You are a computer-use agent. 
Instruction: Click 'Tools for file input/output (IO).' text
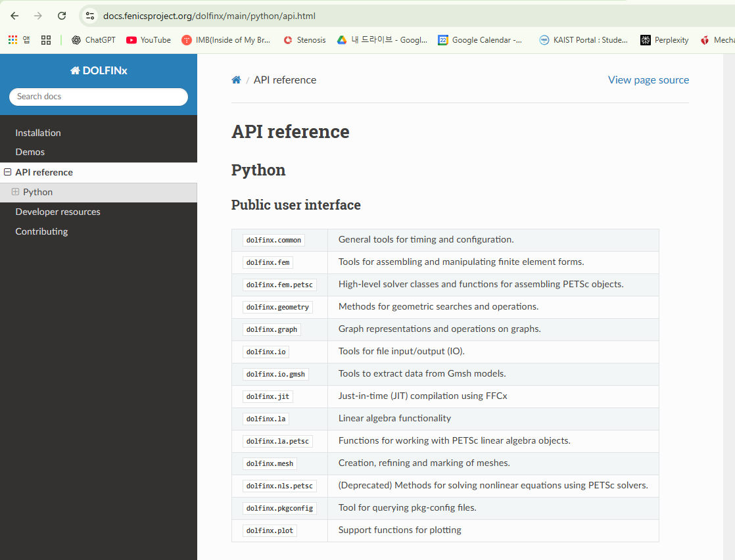pyautogui.click(x=402, y=351)
